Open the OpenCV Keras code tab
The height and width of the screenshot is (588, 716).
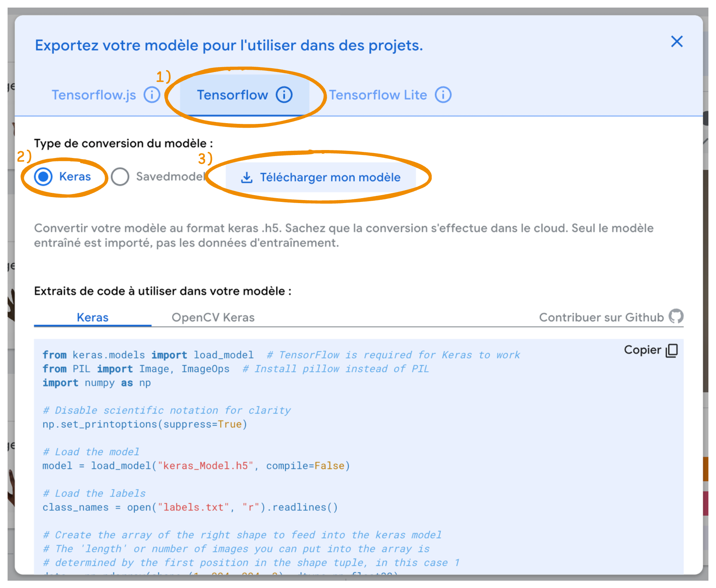[x=213, y=317]
